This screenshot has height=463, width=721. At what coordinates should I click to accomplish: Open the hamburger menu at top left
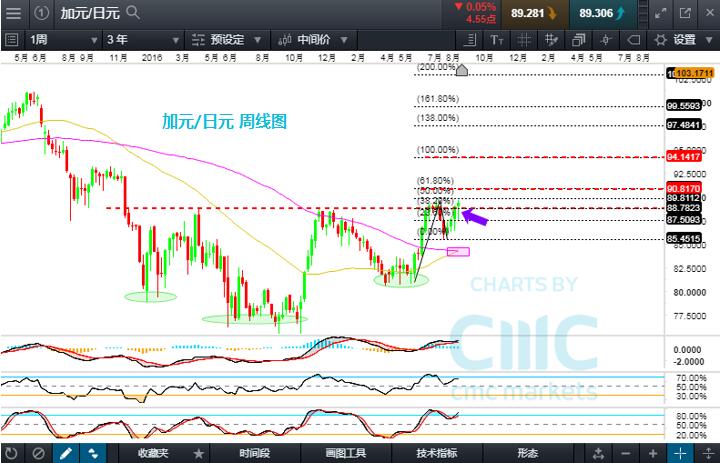coord(12,14)
